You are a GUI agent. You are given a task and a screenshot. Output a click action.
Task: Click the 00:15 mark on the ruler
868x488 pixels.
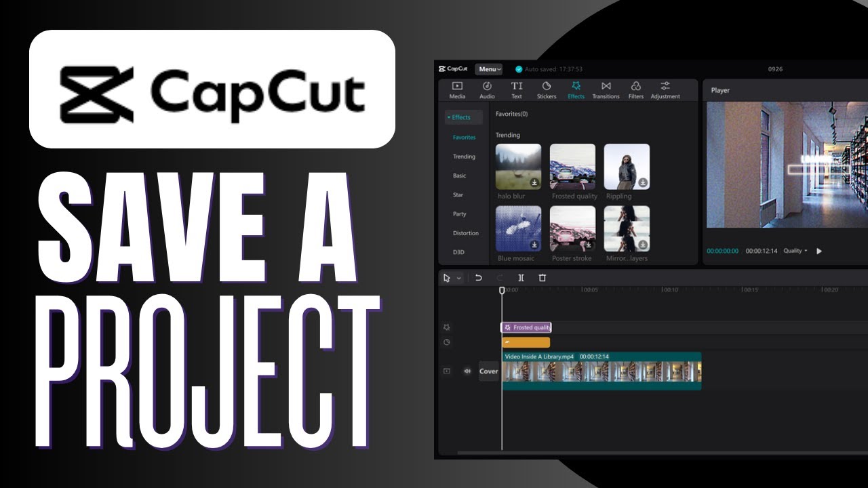750,290
